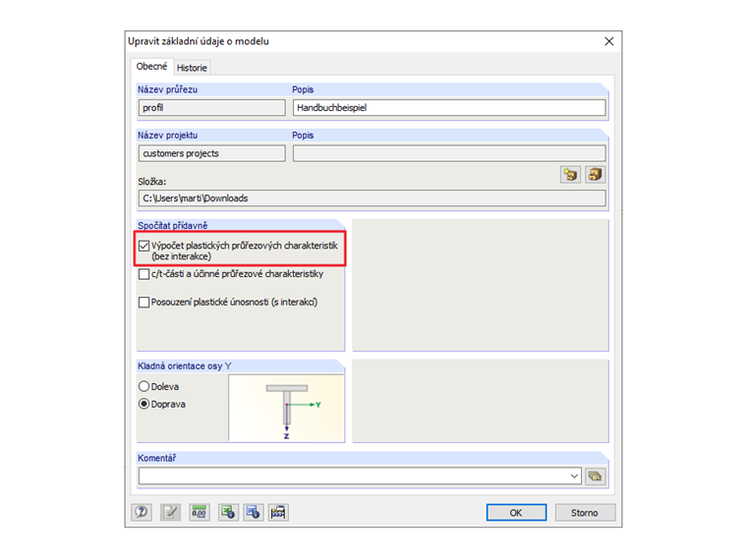Click the Popis field with Handbuchbeispiel
The image size is (747, 560).
[x=449, y=108]
